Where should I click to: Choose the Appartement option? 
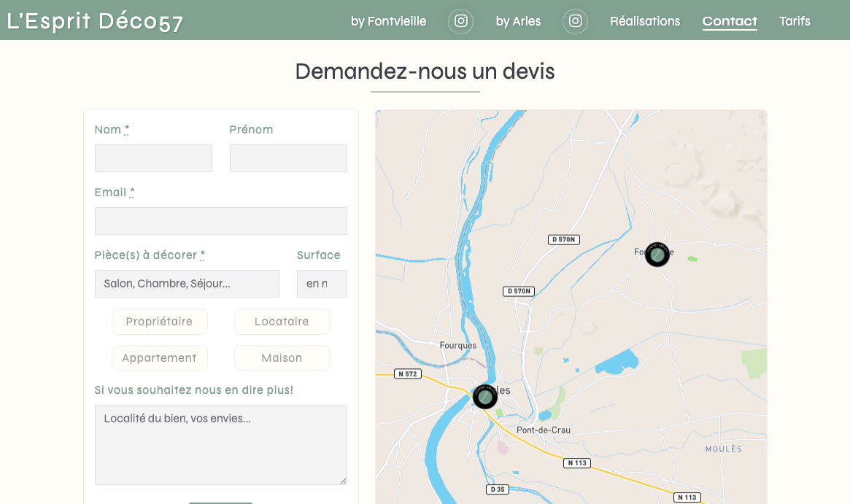pos(159,358)
